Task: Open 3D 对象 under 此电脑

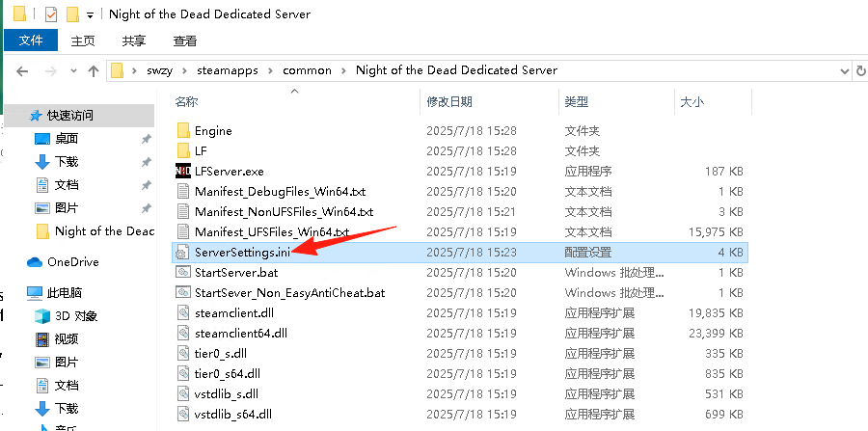Action: tap(76, 316)
